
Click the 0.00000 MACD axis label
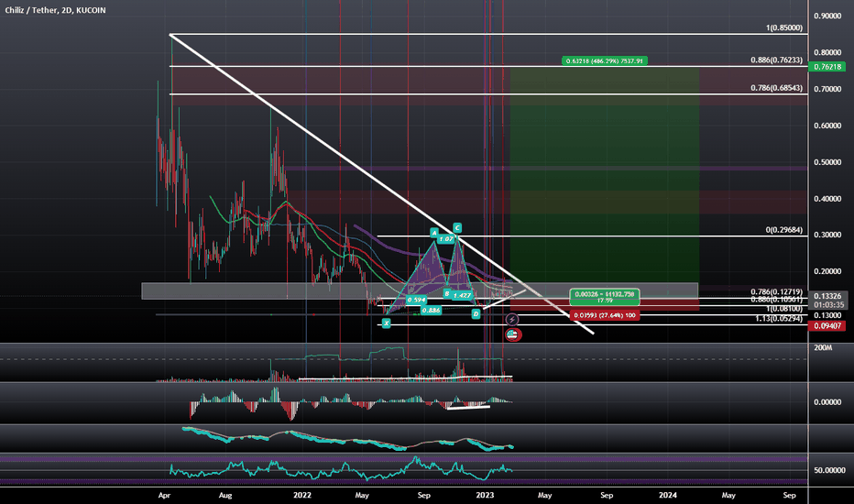(x=827, y=402)
